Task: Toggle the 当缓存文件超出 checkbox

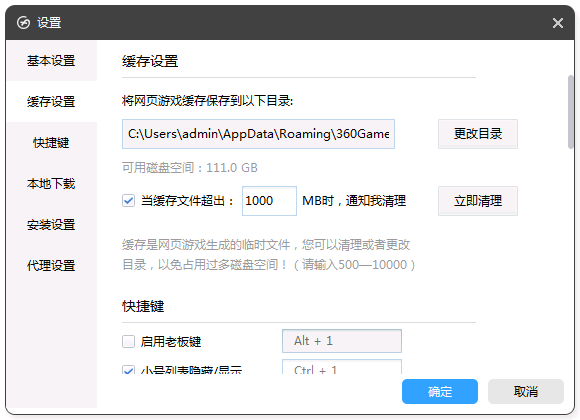Action: point(128,201)
